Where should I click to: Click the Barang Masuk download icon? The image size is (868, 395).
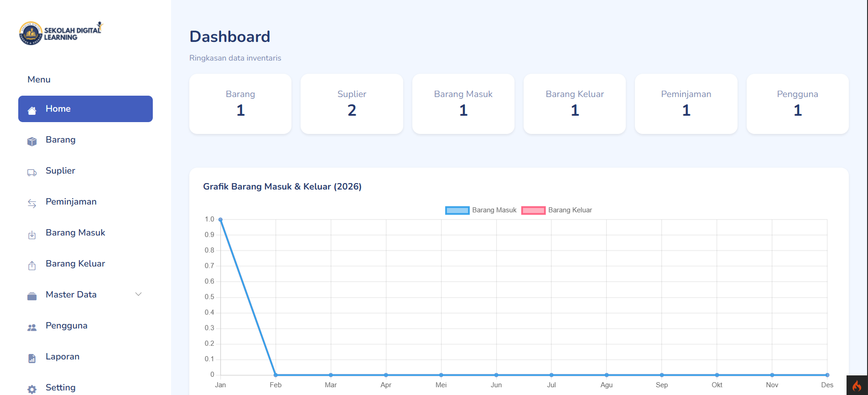pyautogui.click(x=32, y=235)
